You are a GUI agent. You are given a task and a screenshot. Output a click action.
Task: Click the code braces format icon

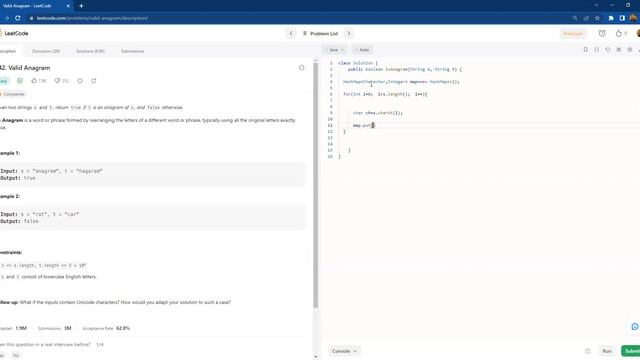(x=596, y=49)
